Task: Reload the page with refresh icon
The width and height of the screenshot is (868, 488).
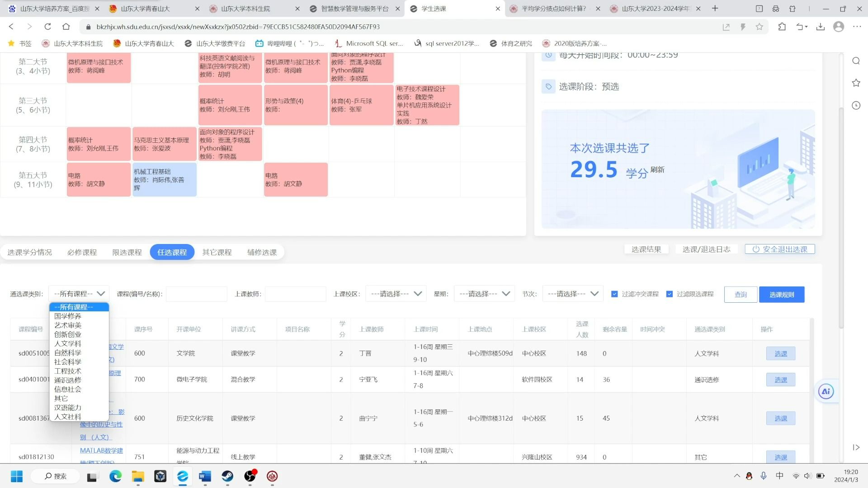Action: (x=47, y=27)
